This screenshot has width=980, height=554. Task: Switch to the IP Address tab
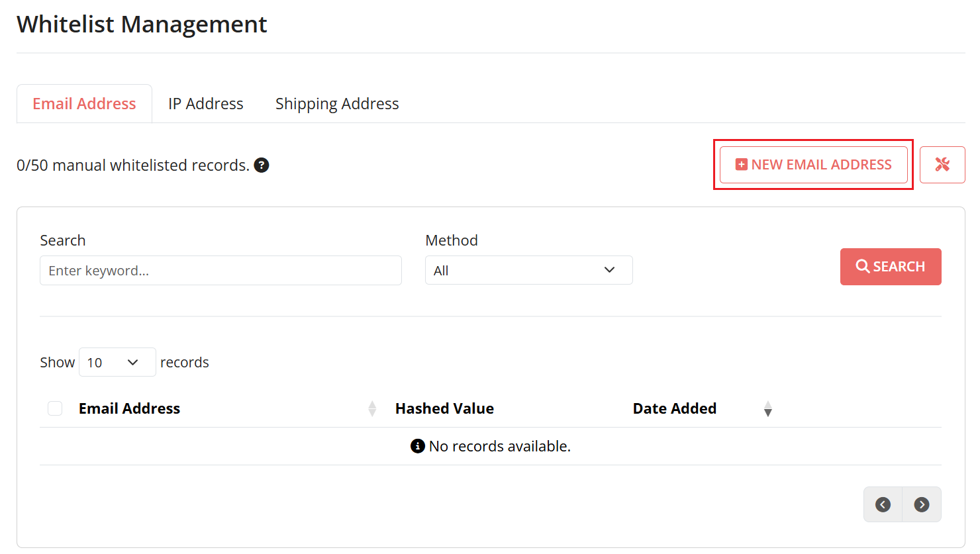pos(205,104)
